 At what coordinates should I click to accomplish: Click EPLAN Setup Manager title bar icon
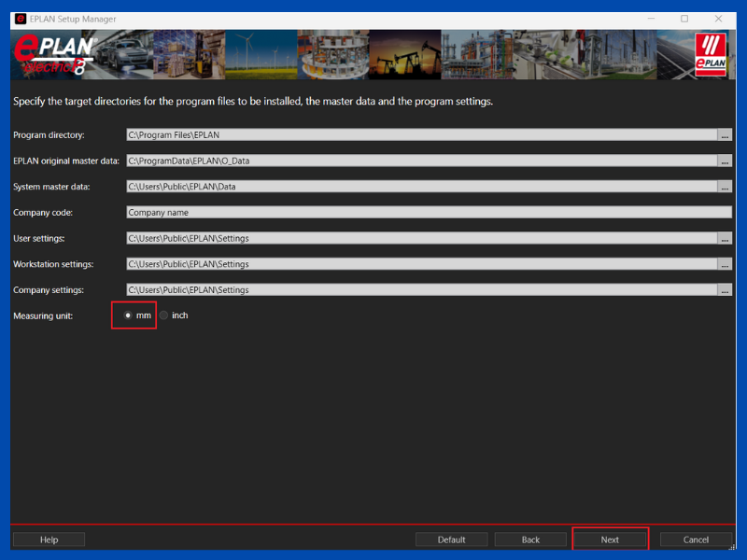click(21, 19)
